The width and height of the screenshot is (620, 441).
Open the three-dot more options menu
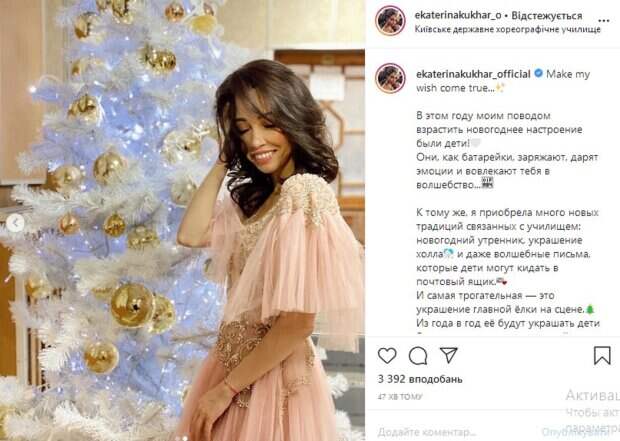[x=604, y=21]
